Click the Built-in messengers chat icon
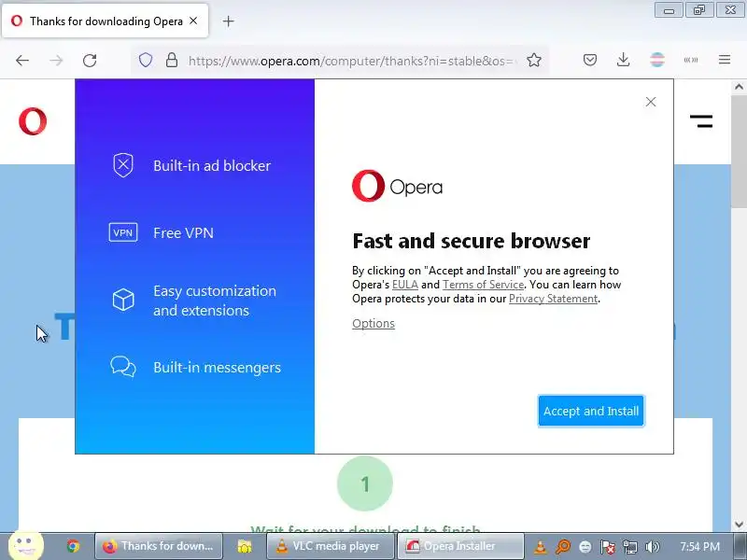Image resolution: width=747 pixels, height=560 pixels. 123,367
